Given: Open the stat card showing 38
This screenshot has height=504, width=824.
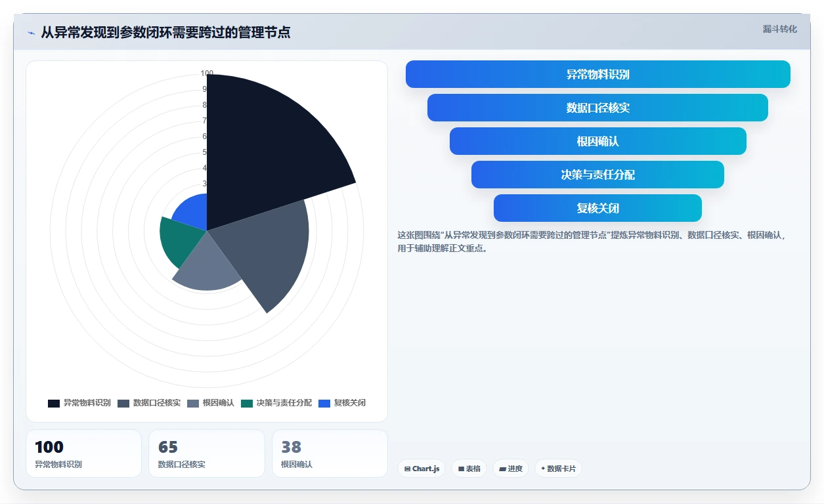Looking at the screenshot, I should coord(330,453).
